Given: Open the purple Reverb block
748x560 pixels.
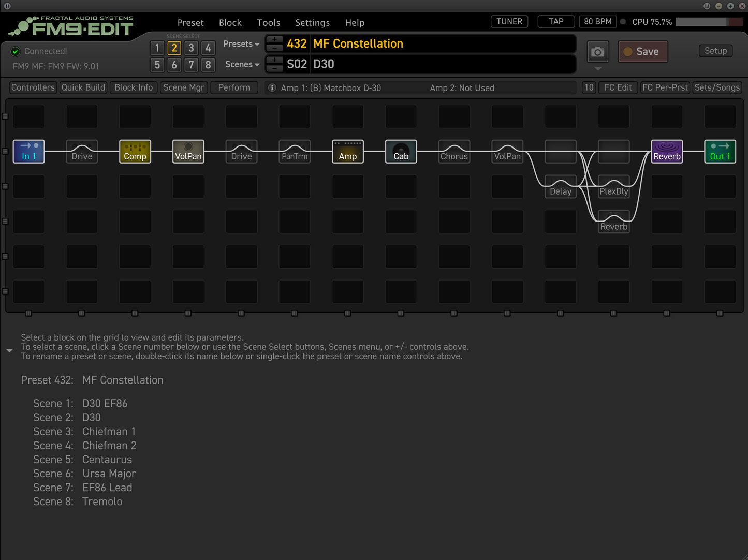Looking at the screenshot, I should [x=667, y=151].
